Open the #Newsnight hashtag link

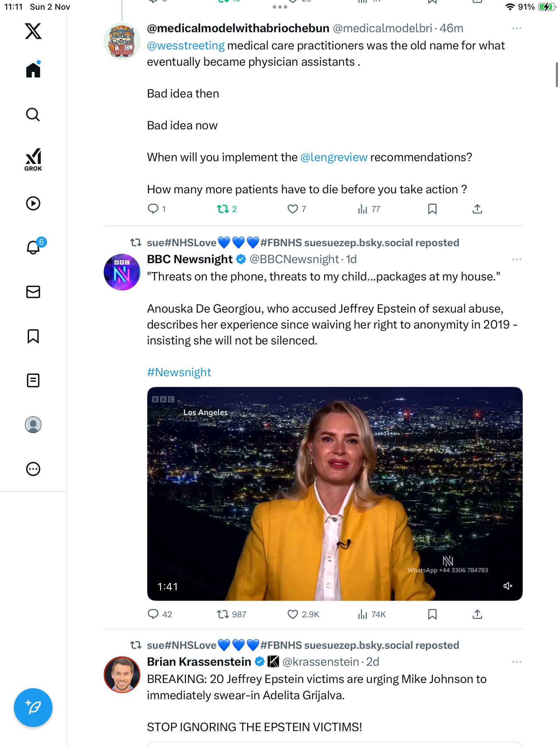179,372
